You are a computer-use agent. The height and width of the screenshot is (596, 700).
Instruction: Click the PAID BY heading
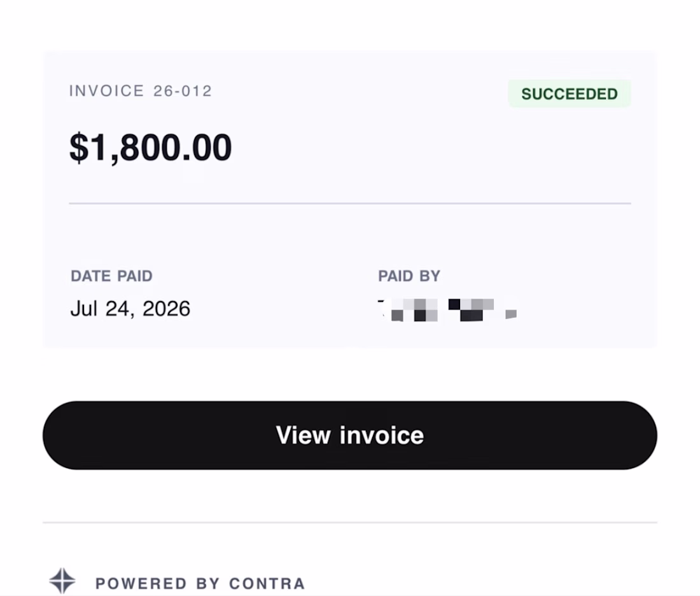(x=409, y=276)
